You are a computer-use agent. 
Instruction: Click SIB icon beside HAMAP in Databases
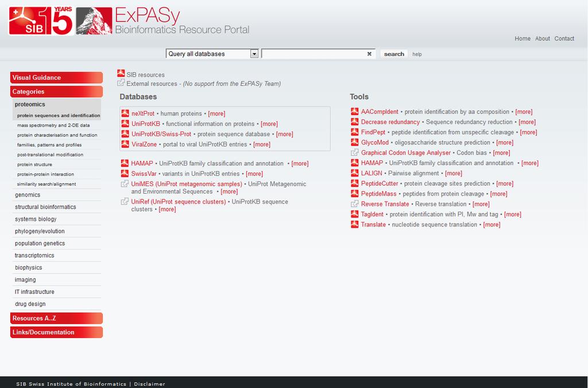pyautogui.click(x=125, y=163)
